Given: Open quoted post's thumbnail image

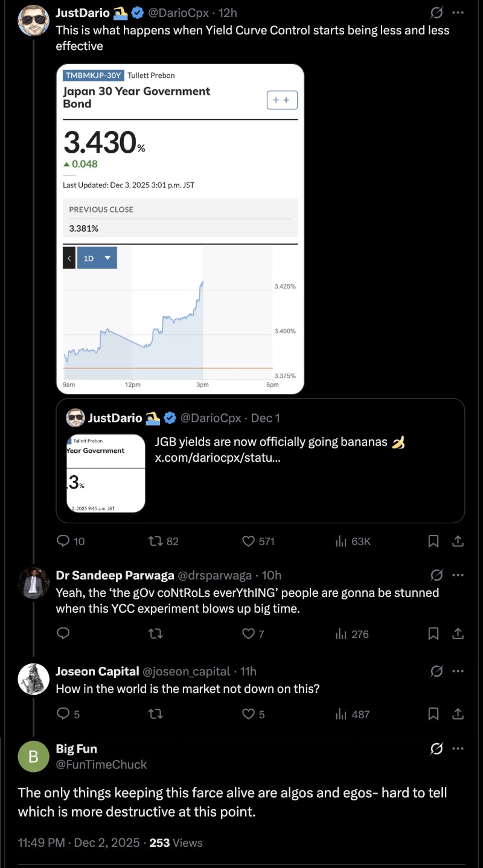Looking at the screenshot, I should 106,473.
